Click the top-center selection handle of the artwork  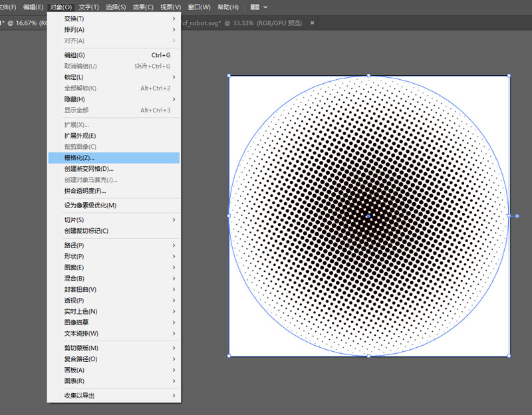(x=369, y=76)
